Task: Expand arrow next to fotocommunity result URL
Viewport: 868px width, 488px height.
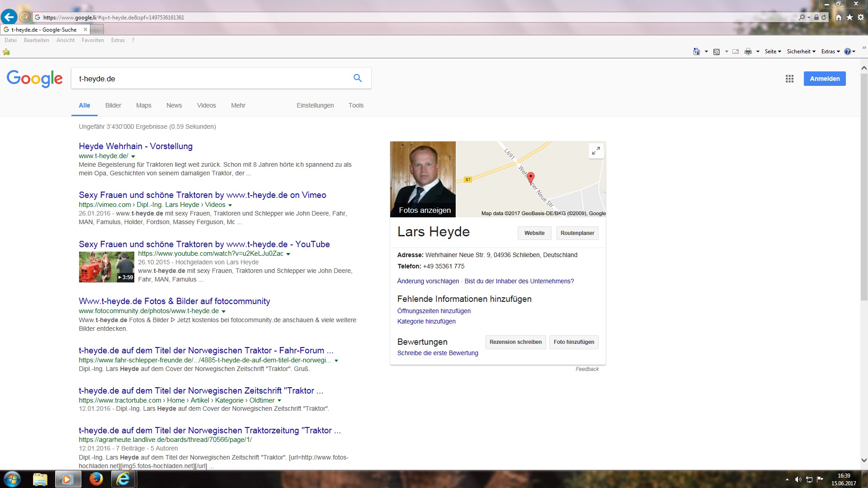Action: pyautogui.click(x=223, y=311)
